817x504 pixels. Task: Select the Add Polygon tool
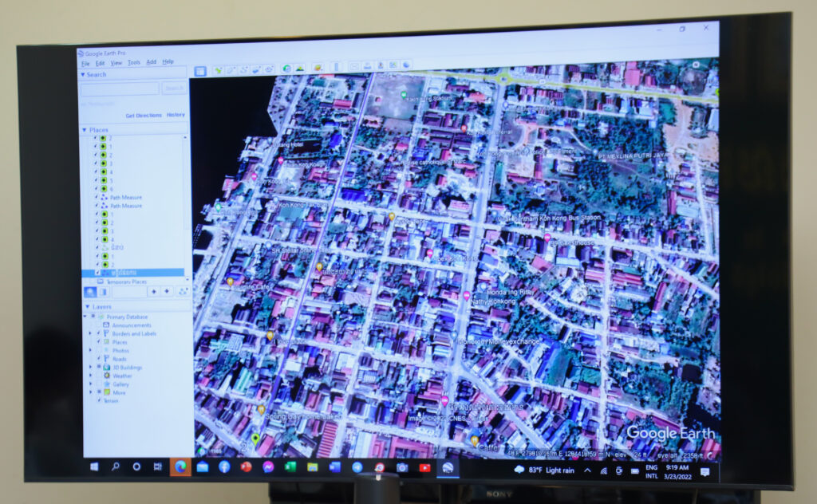pos(231,69)
